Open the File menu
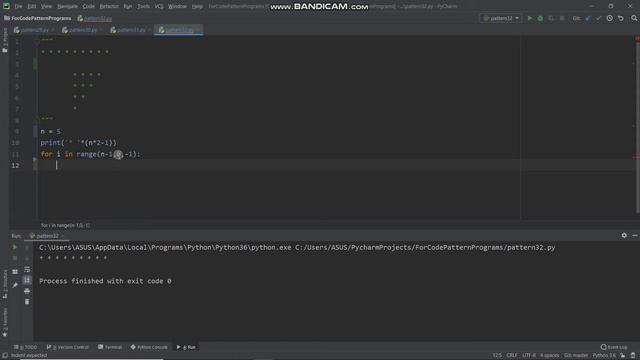Screen dimensions: 640x360 [x=18, y=7]
